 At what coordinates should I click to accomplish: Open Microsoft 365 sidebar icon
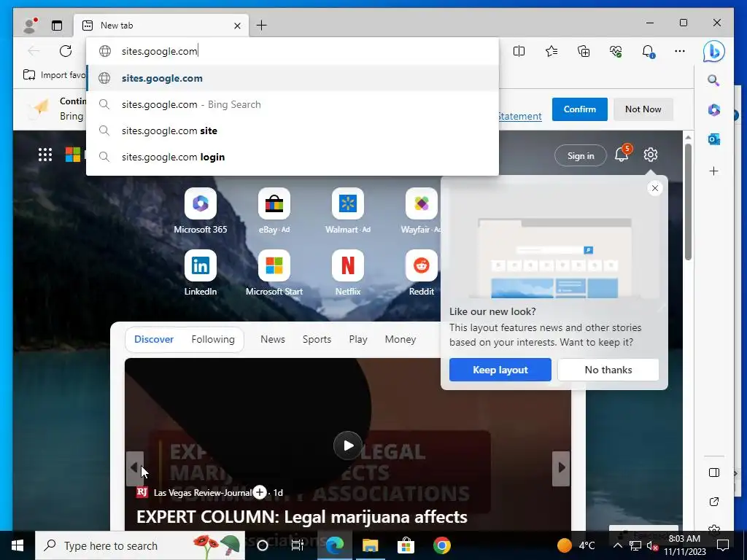point(713,110)
